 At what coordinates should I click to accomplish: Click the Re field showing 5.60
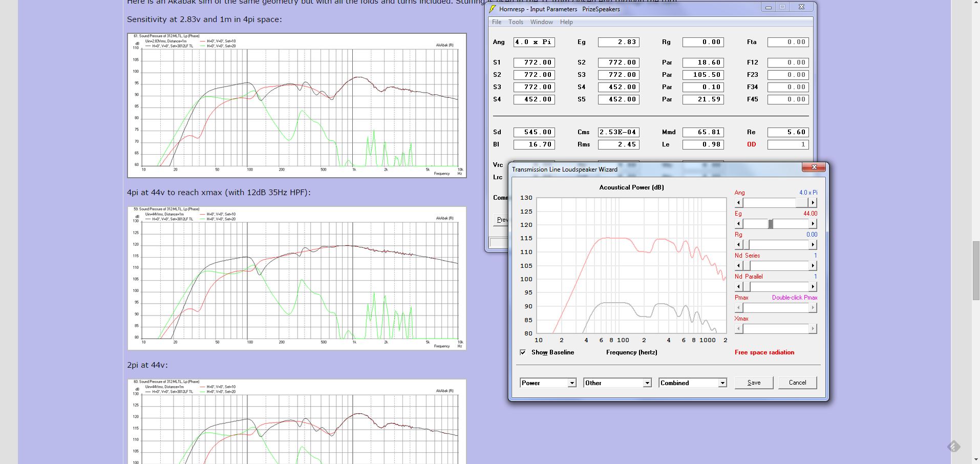point(788,132)
